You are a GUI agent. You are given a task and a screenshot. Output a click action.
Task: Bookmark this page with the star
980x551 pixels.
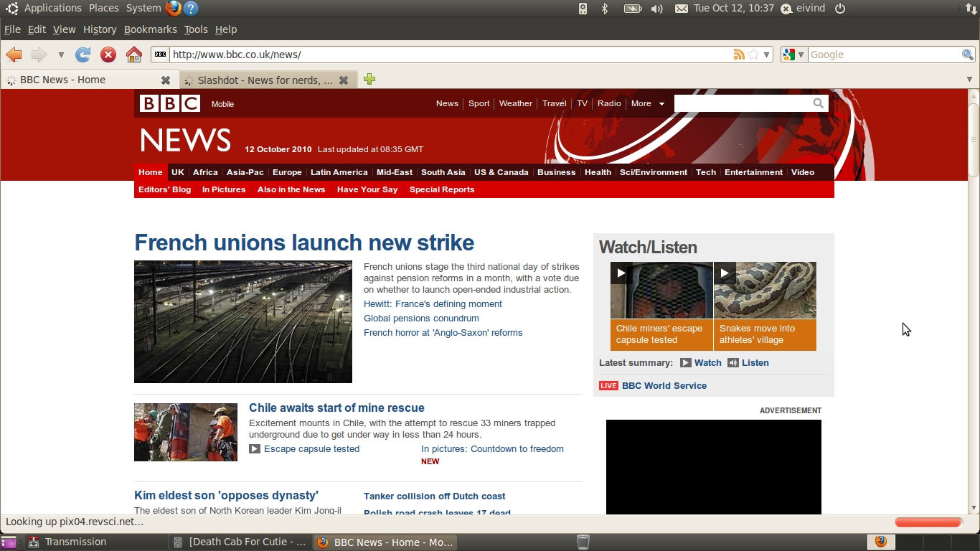[x=753, y=55]
